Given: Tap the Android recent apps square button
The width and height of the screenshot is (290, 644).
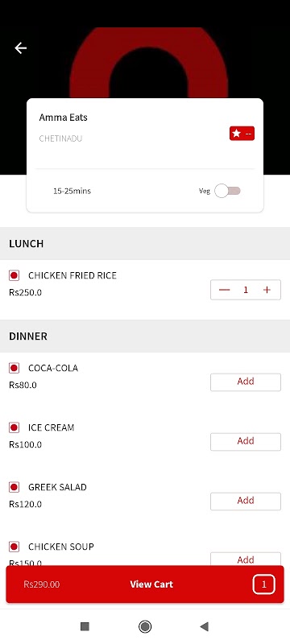Looking at the screenshot, I should point(85,626).
